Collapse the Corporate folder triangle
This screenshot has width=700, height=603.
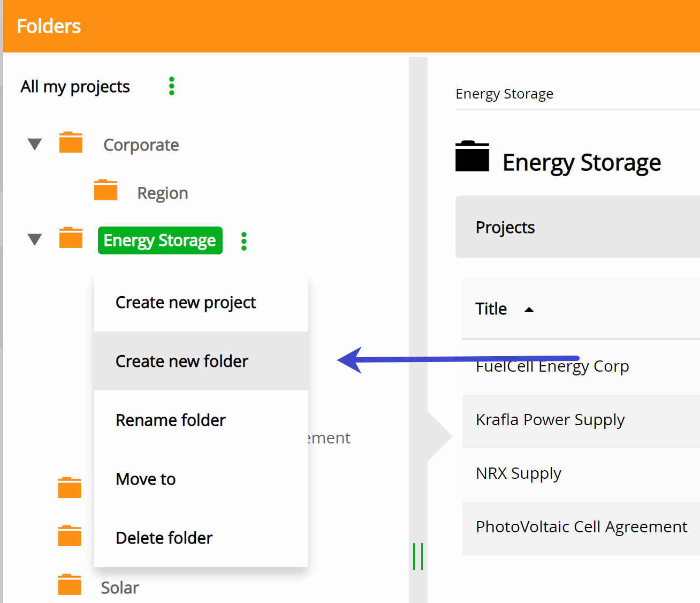(35, 145)
